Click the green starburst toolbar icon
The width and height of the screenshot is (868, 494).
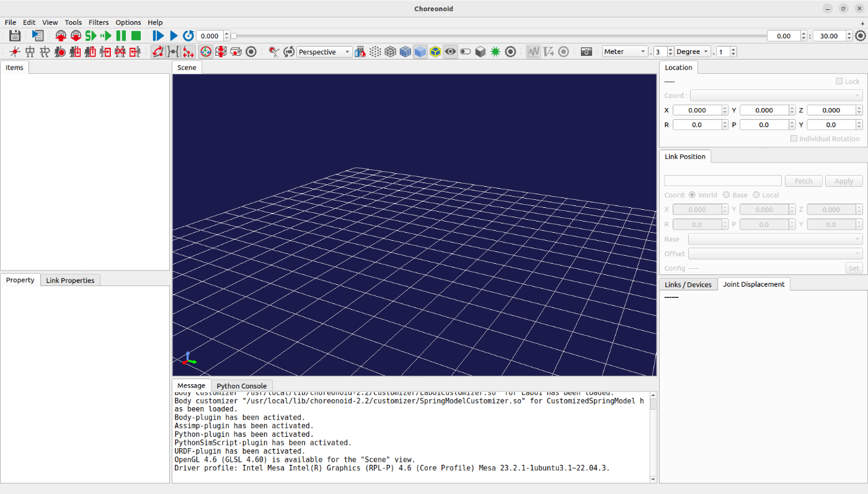tap(495, 52)
